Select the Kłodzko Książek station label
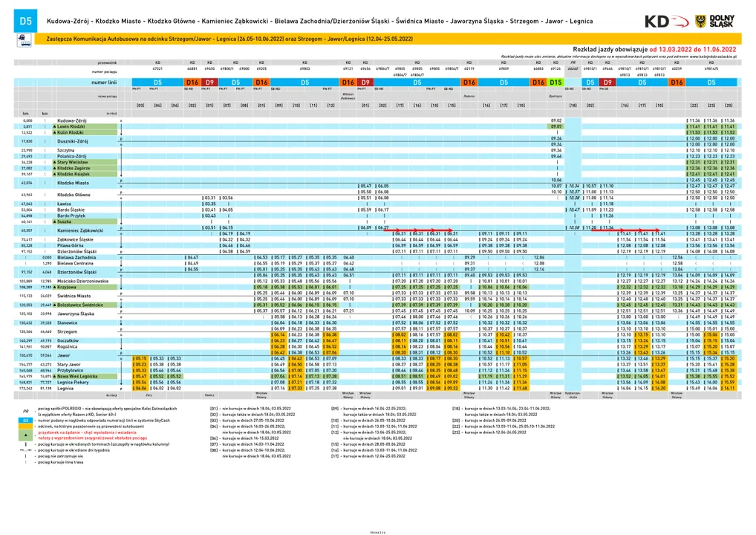Screen dimensions: 756x535 tap(74, 174)
